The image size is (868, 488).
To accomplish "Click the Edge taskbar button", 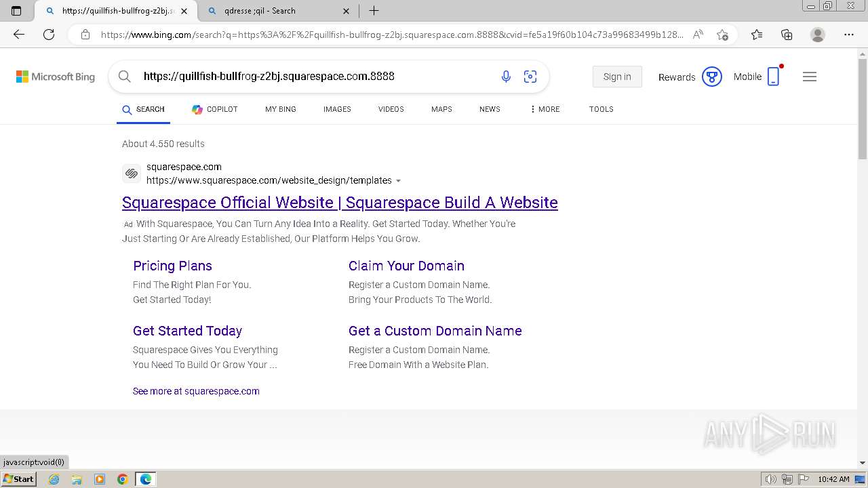I will (x=146, y=479).
